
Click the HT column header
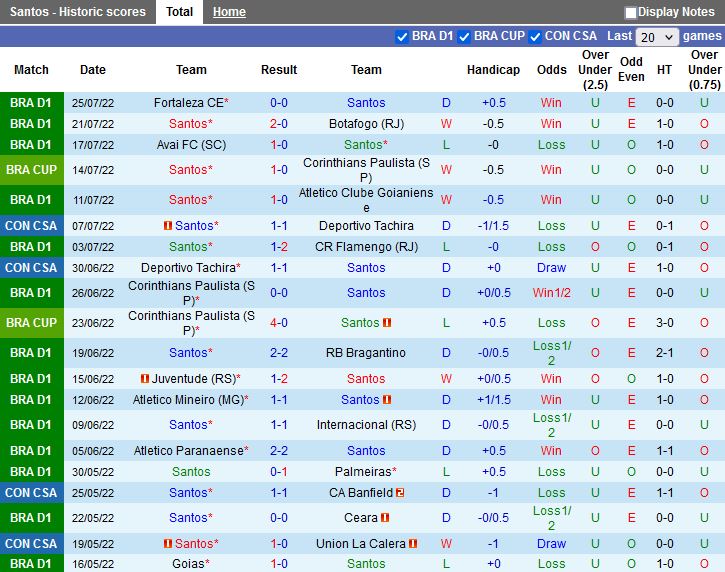click(664, 70)
